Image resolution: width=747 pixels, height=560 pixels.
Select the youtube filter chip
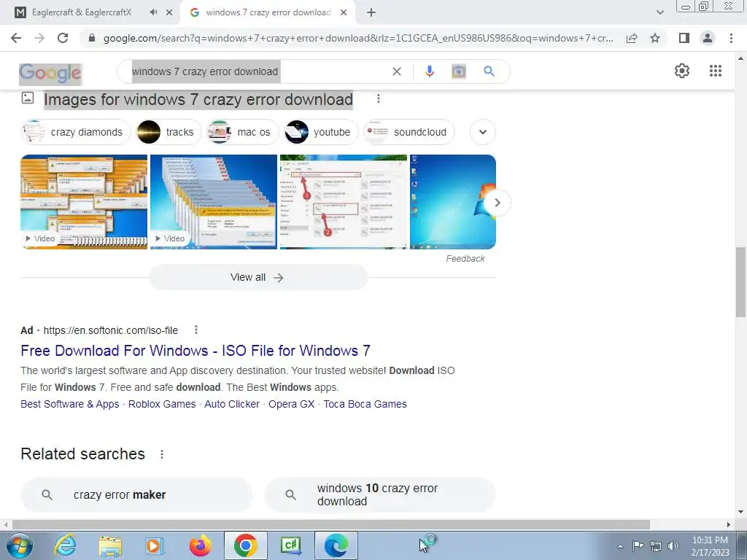(321, 132)
